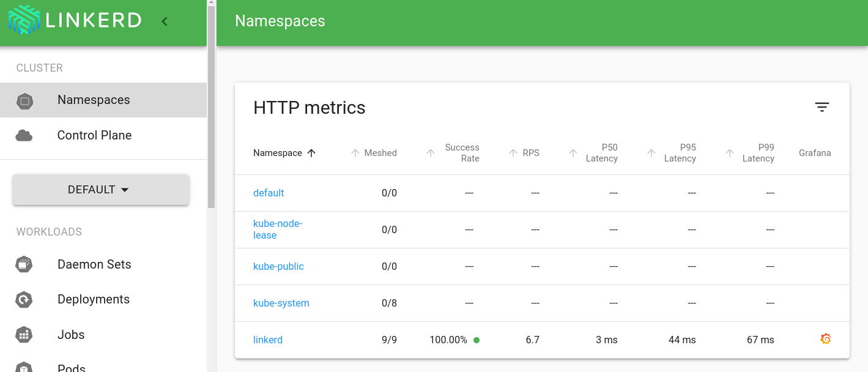Click the Pods icon in sidebar
The width and height of the screenshot is (868, 372).
click(24, 367)
